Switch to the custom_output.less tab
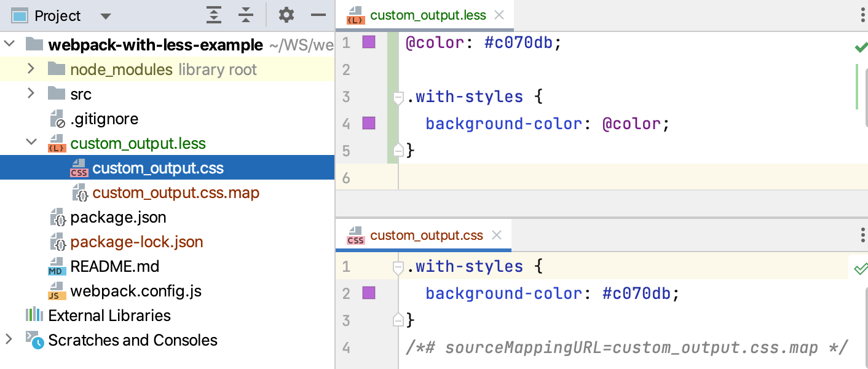Image resolution: width=868 pixels, height=369 pixels. coord(427,15)
